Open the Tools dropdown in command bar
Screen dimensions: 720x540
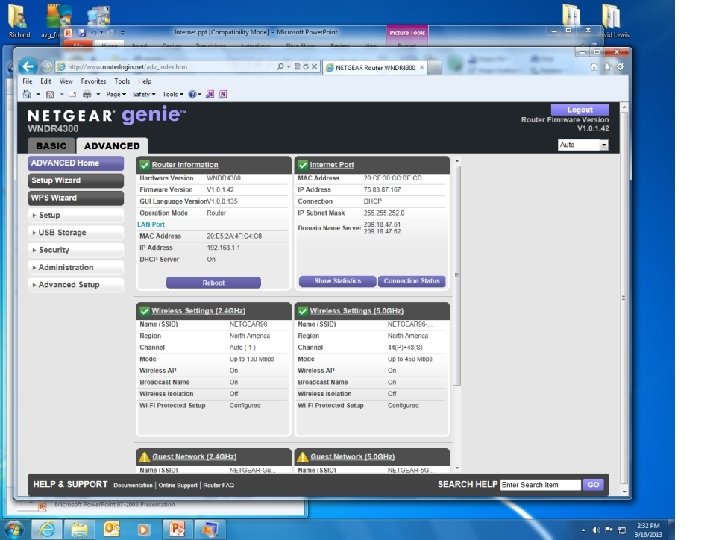click(x=173, y=95)
